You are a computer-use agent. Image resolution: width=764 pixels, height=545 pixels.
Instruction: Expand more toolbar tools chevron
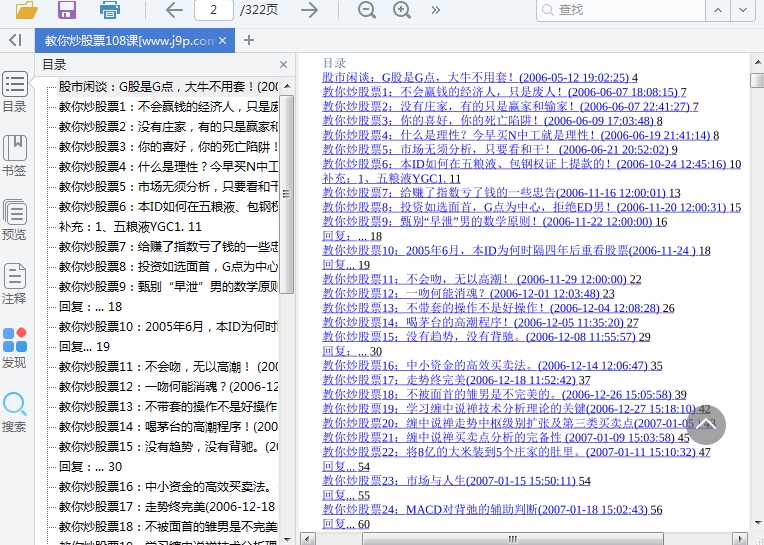436,10
